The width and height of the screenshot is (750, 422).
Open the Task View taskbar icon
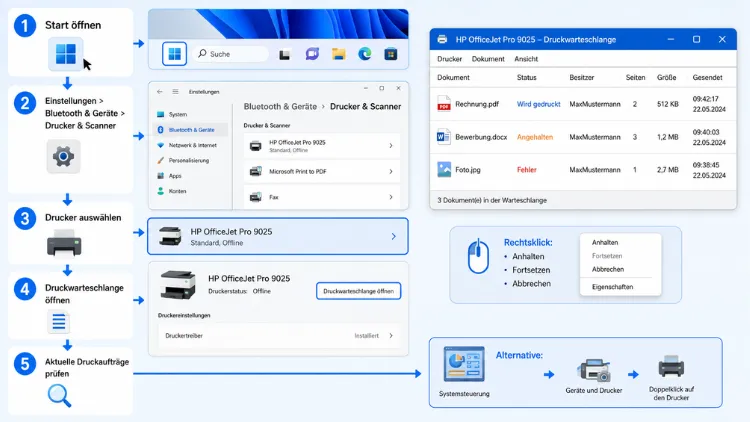click(x=285, y=55)
